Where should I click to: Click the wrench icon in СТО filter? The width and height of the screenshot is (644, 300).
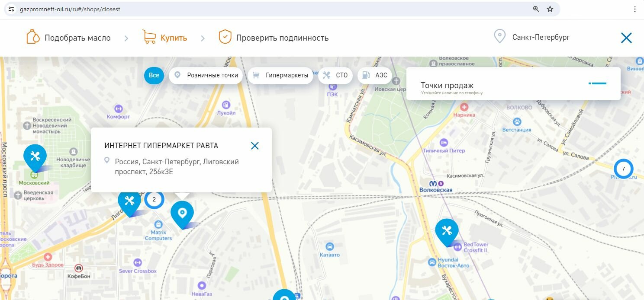pyautogui.click(x=327, y=75)
